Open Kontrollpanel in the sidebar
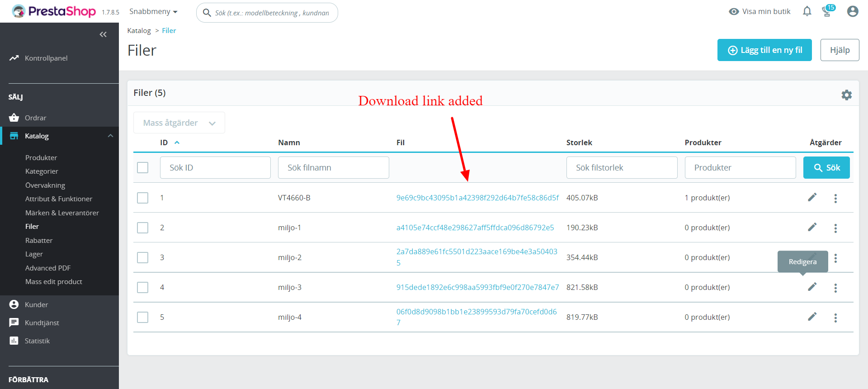The width and height of the screenshot is (868, 389). [46, 58]
